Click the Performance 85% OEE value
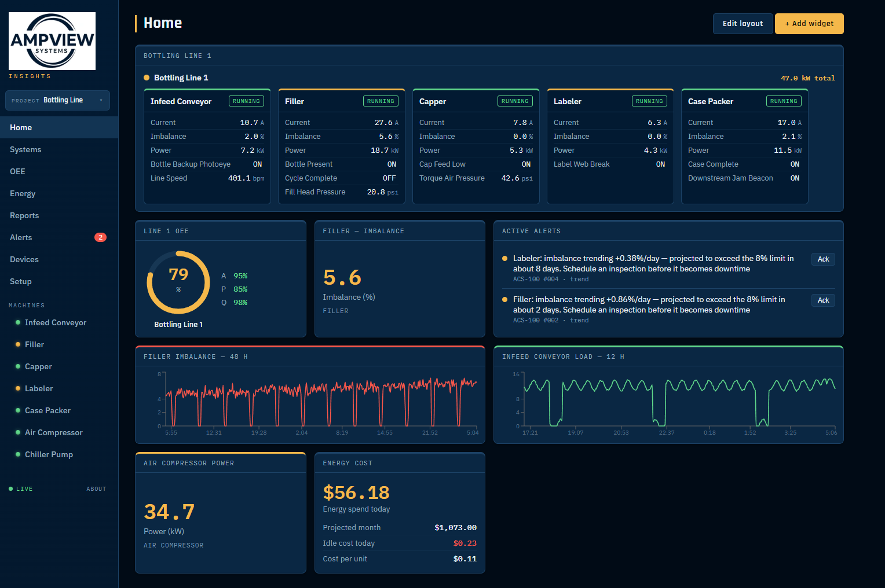This screenshot has height=588, width=885. (x=240, y=289)
